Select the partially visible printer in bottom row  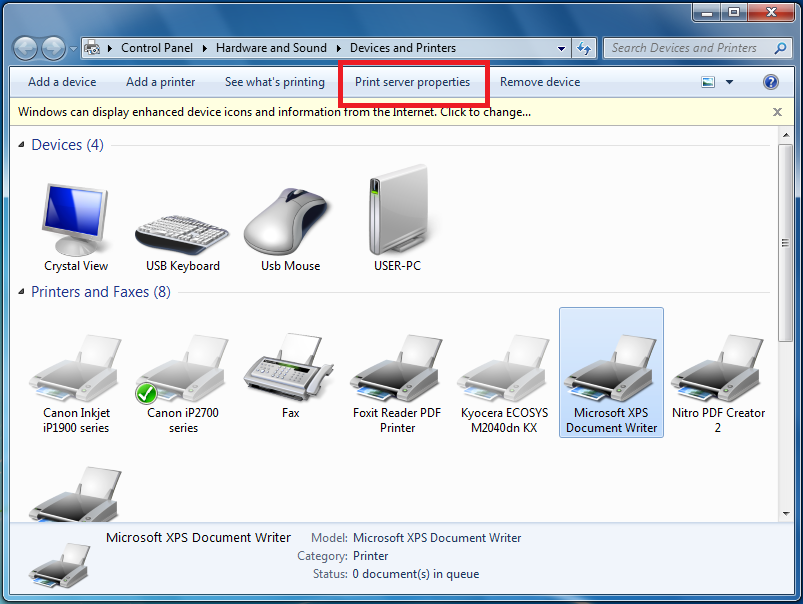coord(76,494)
